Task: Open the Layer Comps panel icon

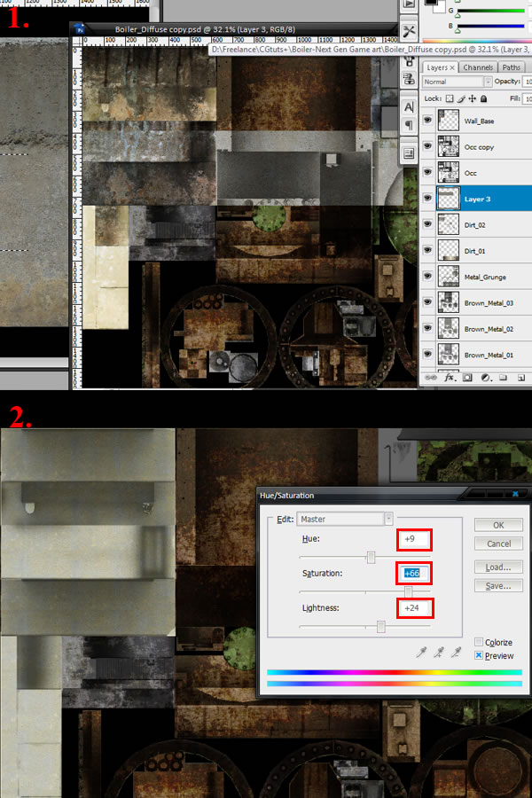Action: coord(409,153)
